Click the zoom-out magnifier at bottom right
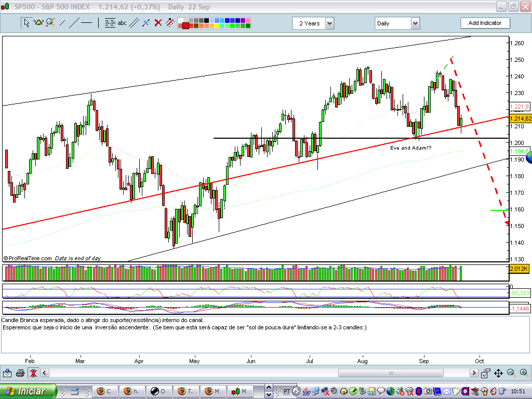The image size is (532, 399). click(511, 373)
